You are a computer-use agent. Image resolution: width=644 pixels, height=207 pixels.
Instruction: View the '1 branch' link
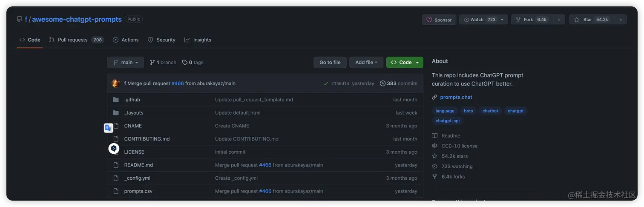(163, 62)
